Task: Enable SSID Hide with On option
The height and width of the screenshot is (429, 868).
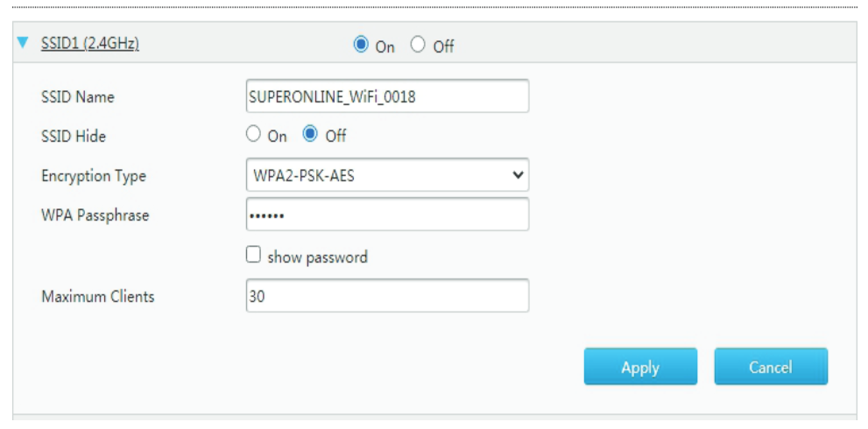Action: click(x=254, y=135)
